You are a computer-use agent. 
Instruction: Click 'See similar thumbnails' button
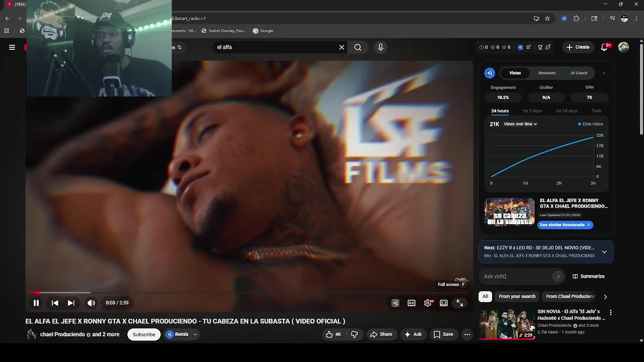pyautogui.click(x=565, y=225)
